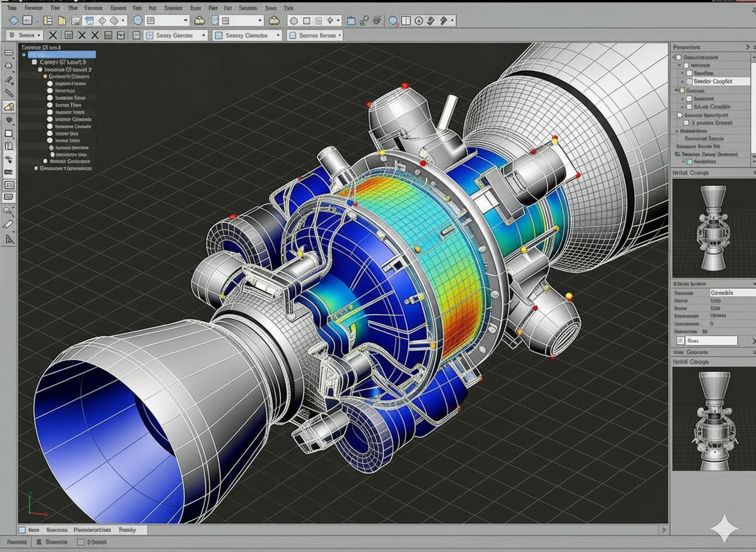Toggle the checkbox beside Sdudk Conable

point(690,107)
